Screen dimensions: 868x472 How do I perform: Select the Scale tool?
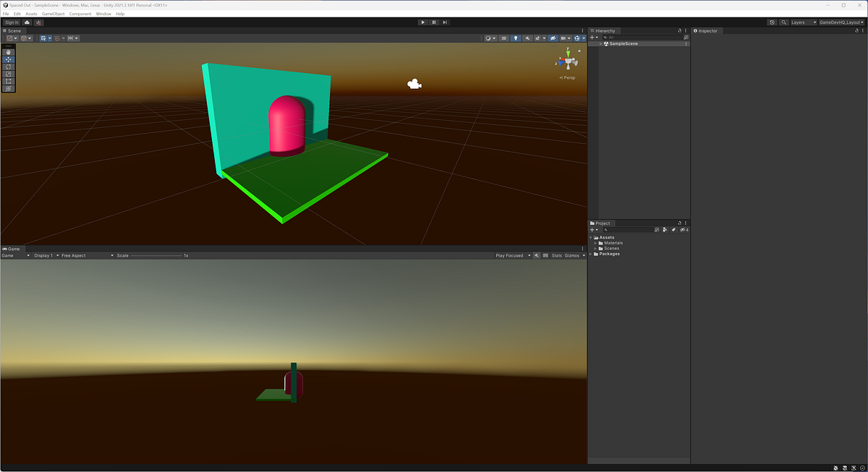pyautogui.click(x=8, y=74)
